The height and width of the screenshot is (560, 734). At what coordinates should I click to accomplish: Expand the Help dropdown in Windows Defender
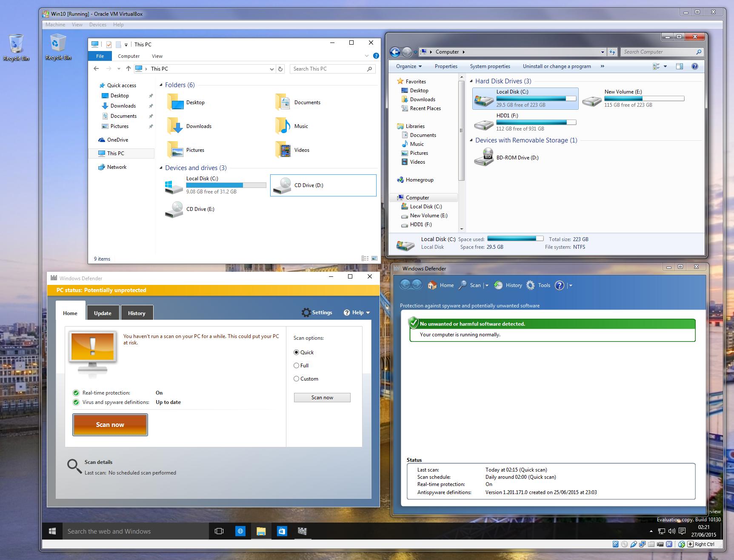pos(357,313)
